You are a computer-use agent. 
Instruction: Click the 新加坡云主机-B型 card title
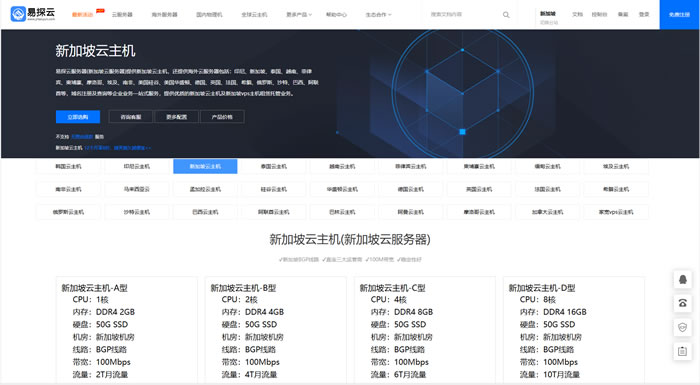pyautogui.click(x=243, y=288)
